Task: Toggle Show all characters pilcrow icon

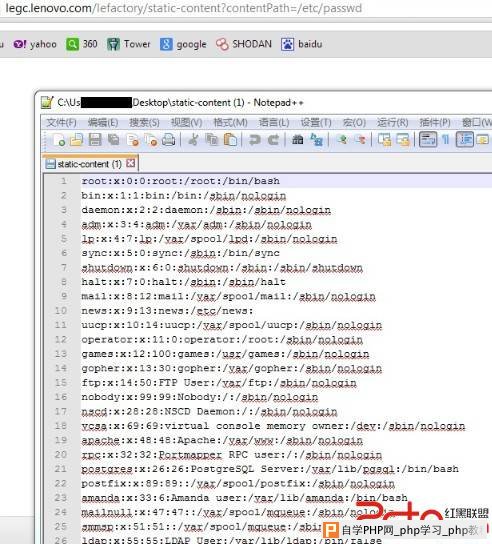Action: (x=446, y=140)
